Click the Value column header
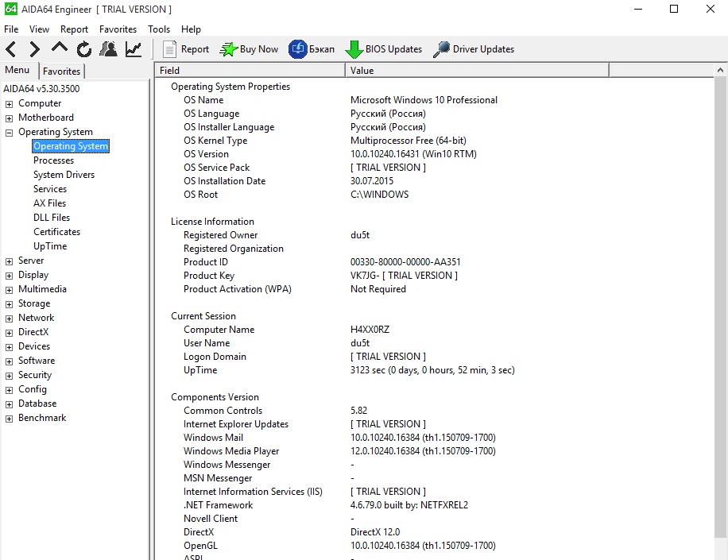The height and width of the screenshot is (560, 728). [x=477, y=70]
